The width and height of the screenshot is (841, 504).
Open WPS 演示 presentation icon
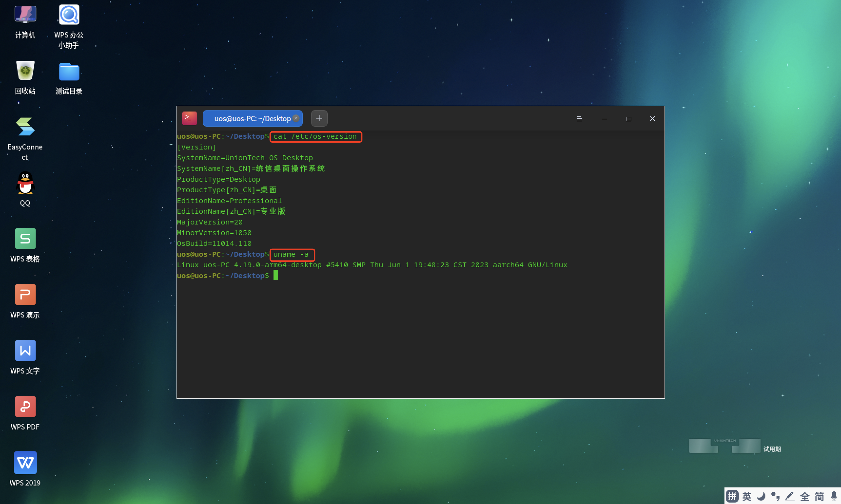pos(25,295)
